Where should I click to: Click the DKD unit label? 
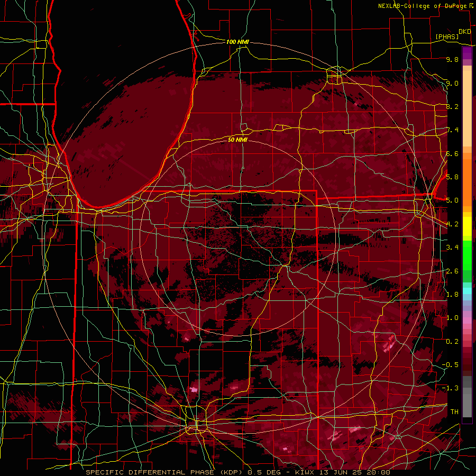pos(464,32)
